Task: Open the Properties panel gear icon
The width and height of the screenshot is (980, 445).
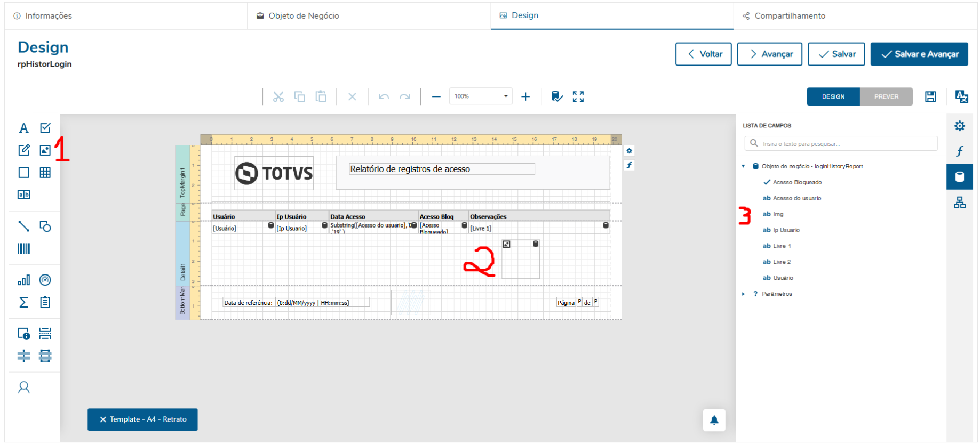Action: [960, 126]
